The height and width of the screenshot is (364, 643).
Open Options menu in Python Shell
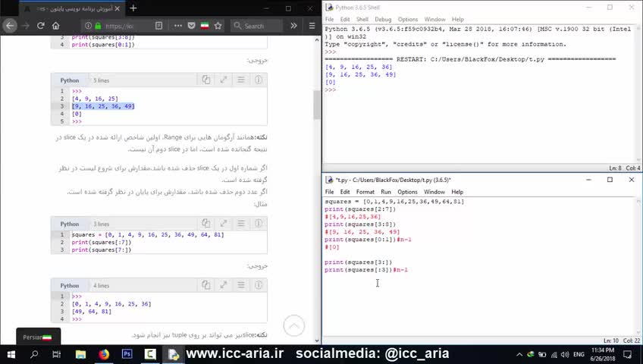pyautogui.click(x=408, y=19)
